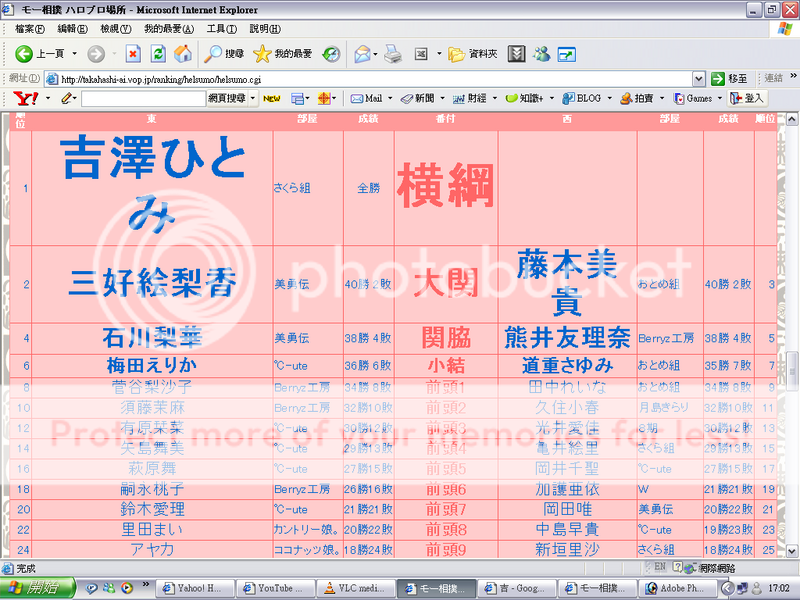
Task: Click the History icon in the toolbar
Action: 330,53
